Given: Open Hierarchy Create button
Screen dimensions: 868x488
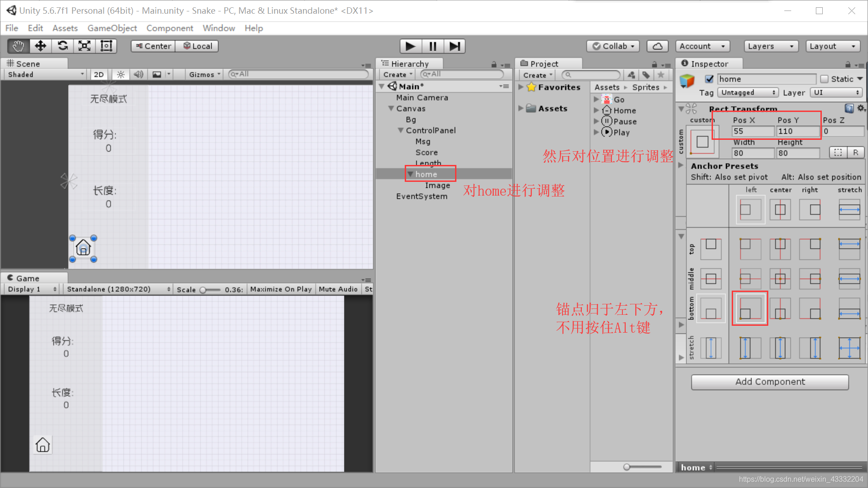Looking at the screenshot, I should coord(398,74).
